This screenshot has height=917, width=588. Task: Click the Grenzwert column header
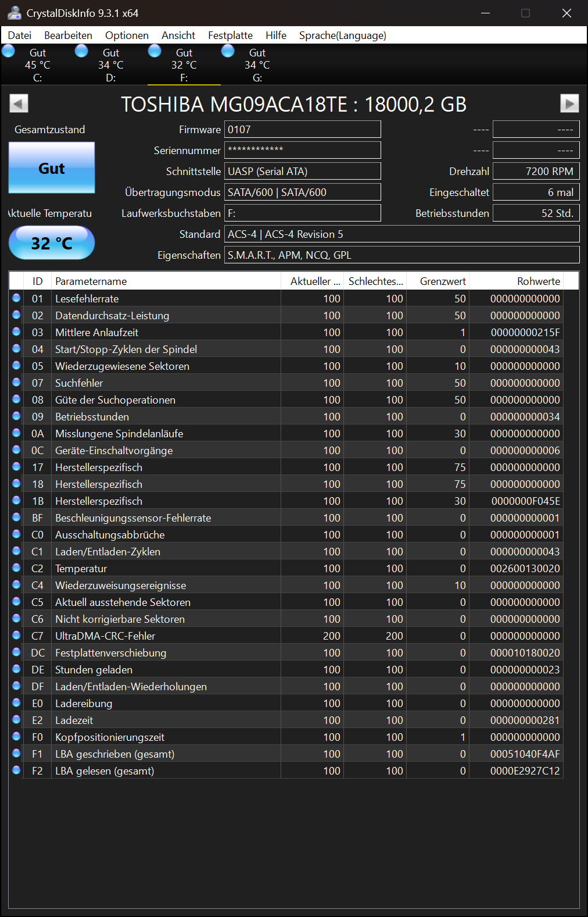(x=438, y=281)
